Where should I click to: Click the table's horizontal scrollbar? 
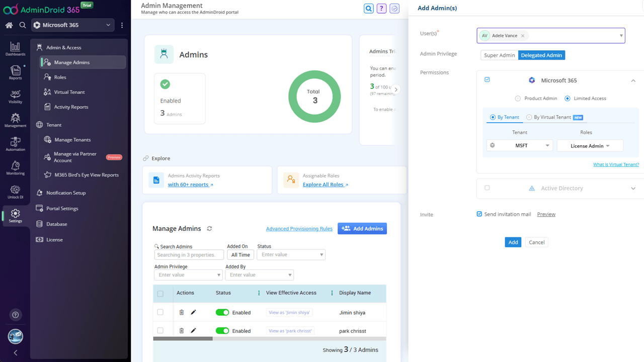pos(183,339)
